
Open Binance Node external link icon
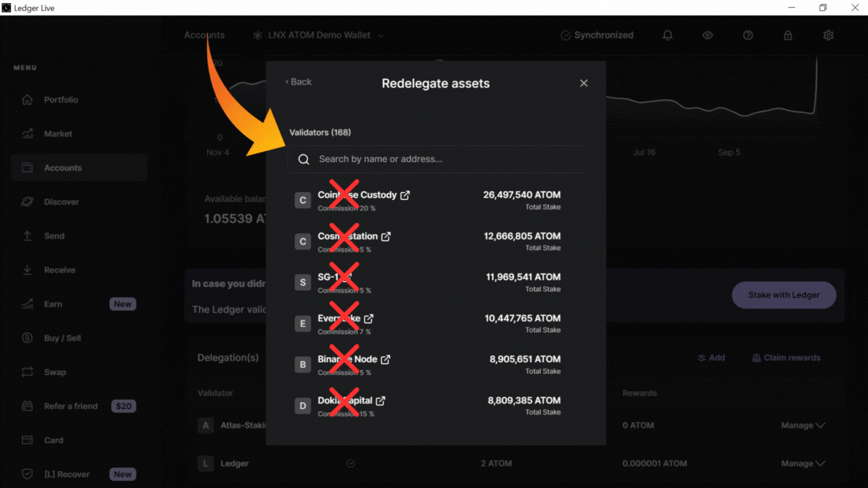pos(385,359)
